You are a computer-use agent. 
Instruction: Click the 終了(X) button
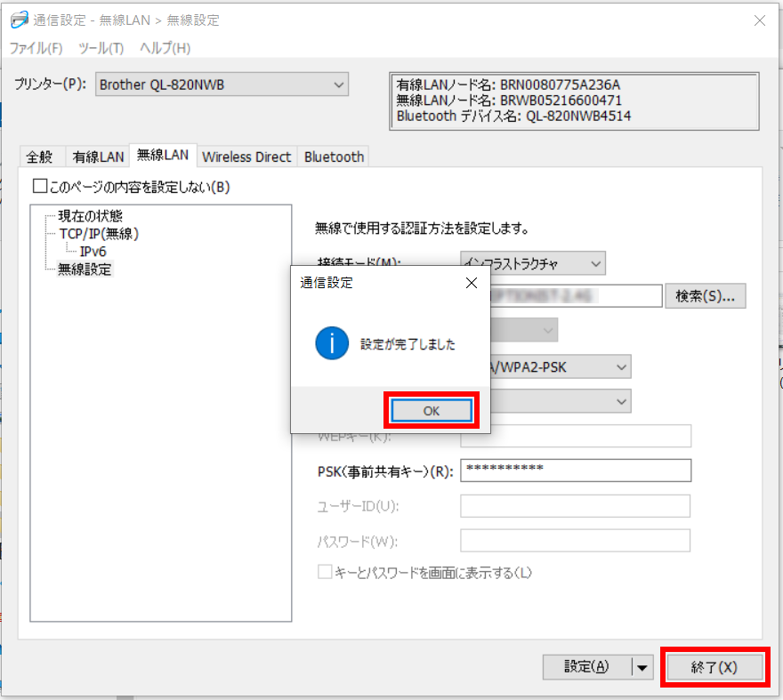click(x=714, y=667)
